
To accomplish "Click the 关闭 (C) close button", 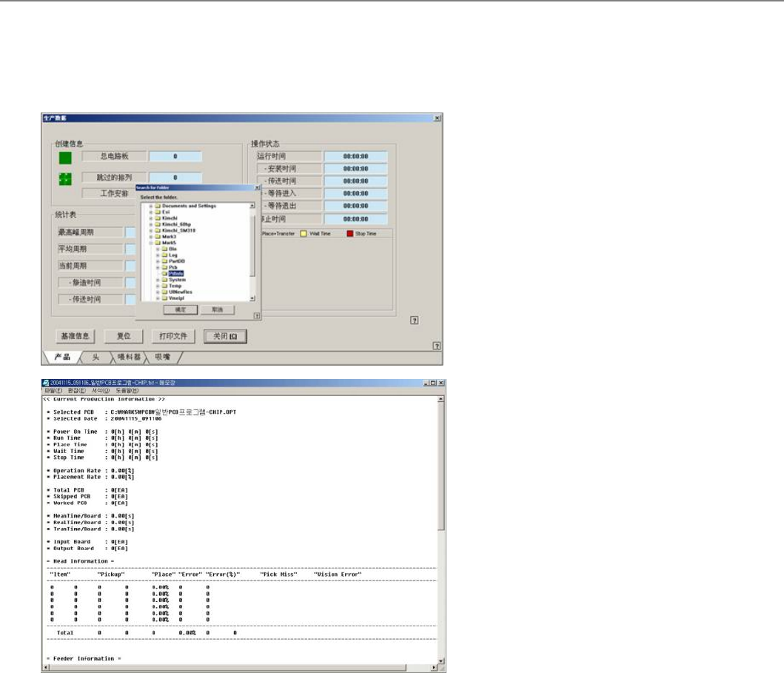I will (x=225, y=336).
